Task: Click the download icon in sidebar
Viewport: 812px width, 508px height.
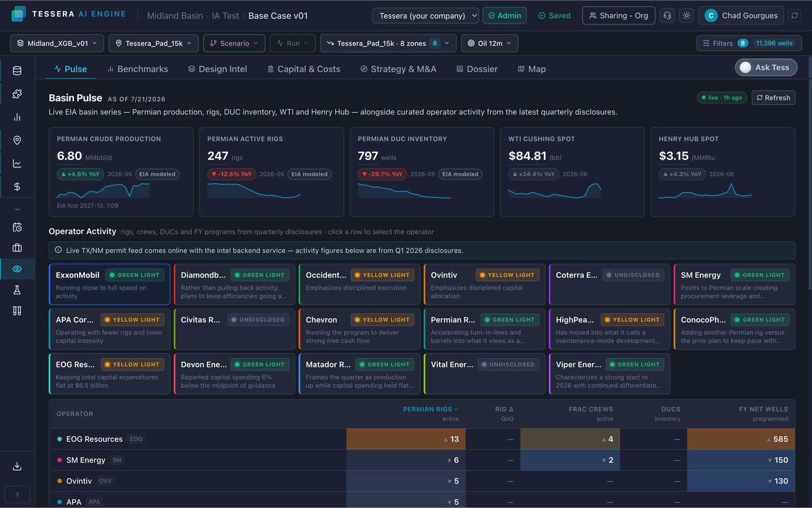Action: (17, 466)
